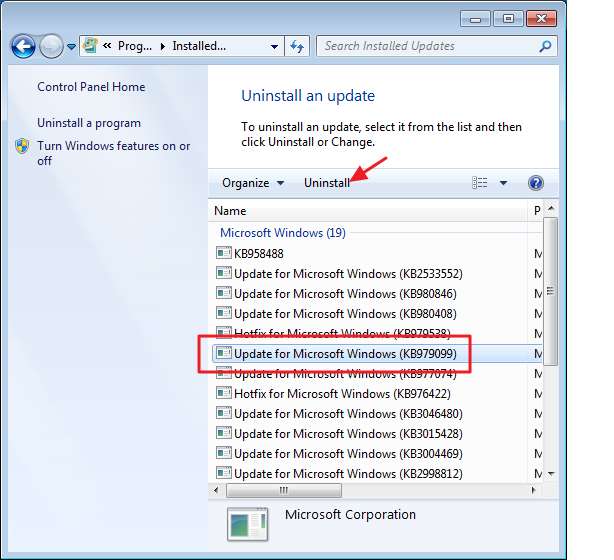Change view using the view icon
The width and height of the screenshot is (614, 560).
coord(480,182)
